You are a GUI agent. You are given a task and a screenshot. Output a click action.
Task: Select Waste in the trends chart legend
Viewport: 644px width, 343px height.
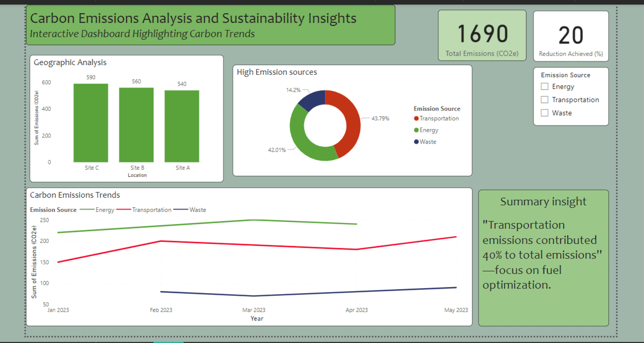pos(190,210)
